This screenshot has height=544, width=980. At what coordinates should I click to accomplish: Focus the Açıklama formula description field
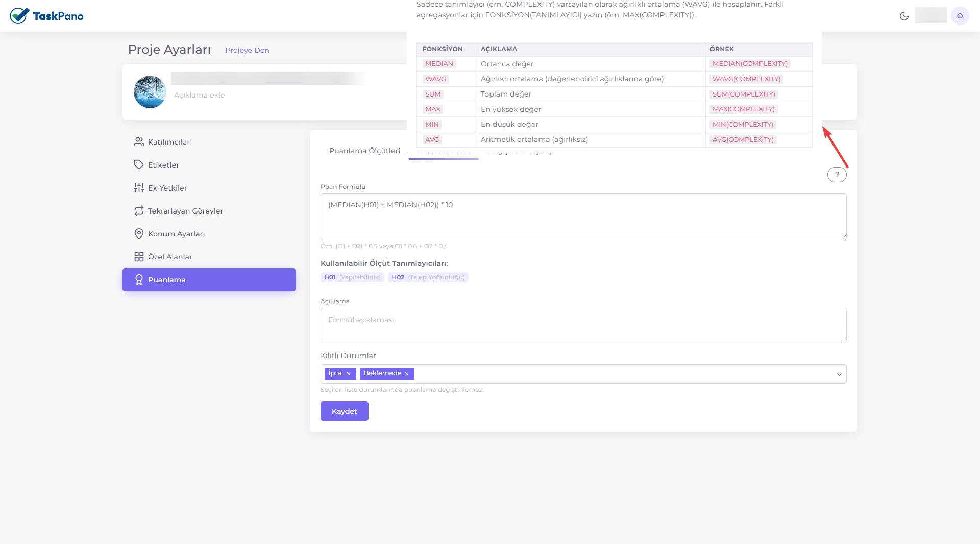click(x=583, y=325)
